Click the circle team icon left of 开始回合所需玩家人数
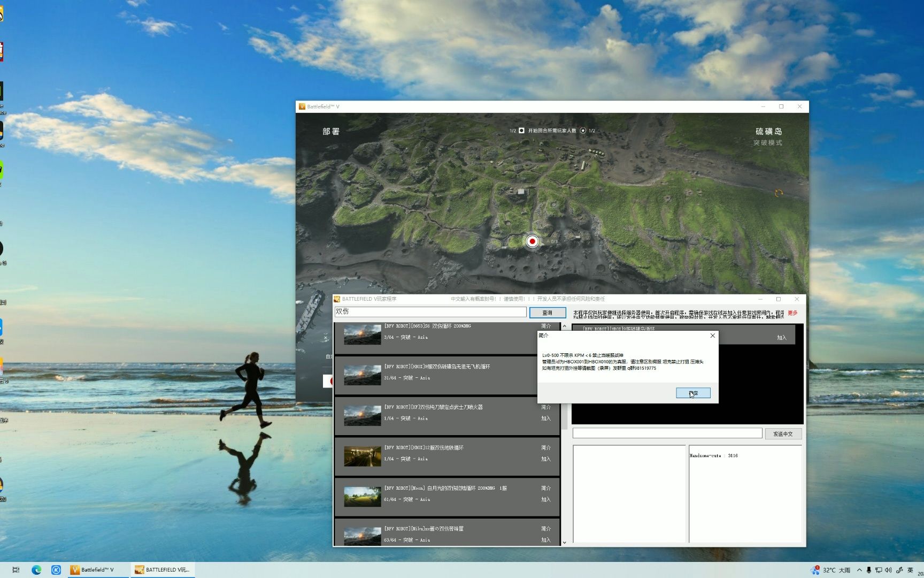Viewport: 924px width, 578px height. tap(521, 131)
